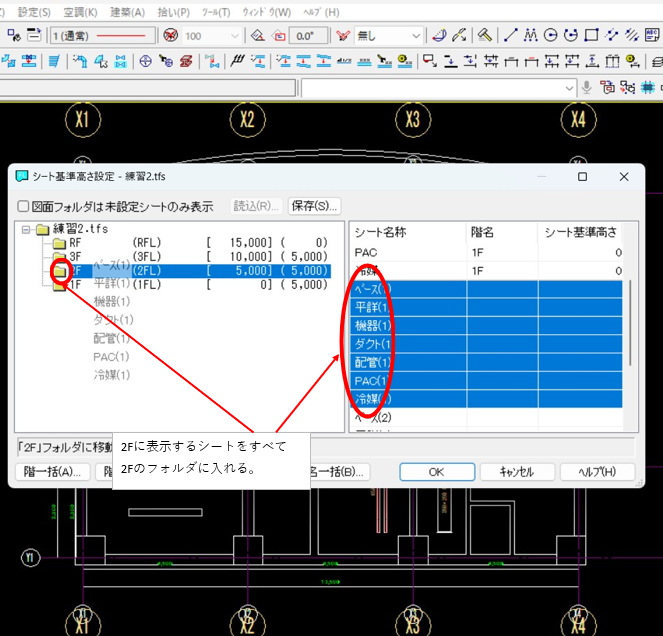Click the シート名称 column header

pyautogui.click(x=408, y=232)
